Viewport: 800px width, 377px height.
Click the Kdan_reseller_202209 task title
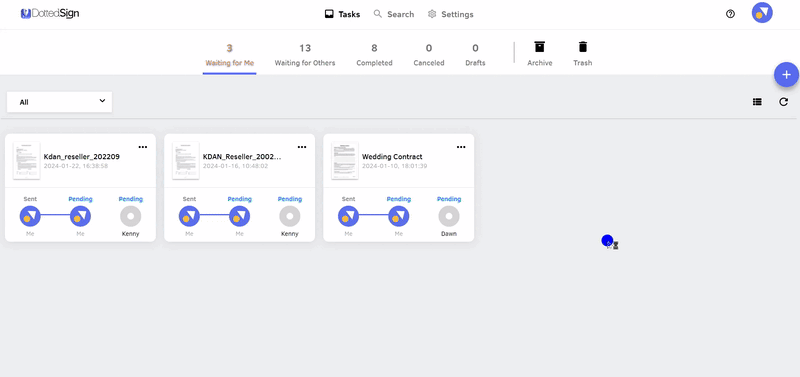[82, 157]
